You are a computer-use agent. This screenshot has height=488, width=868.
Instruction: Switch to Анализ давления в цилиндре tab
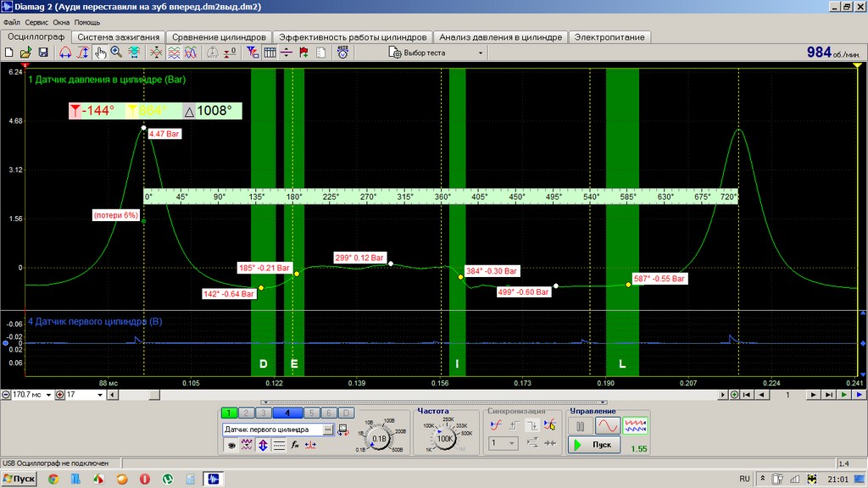tap(500, 37)
